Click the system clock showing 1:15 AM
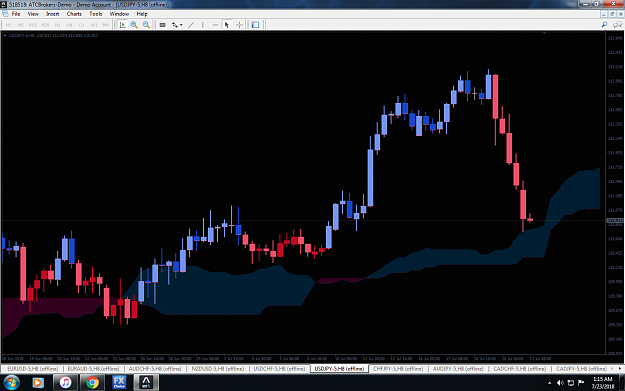The height and width of the screenshot is (391, 625). tap(603, 383)
